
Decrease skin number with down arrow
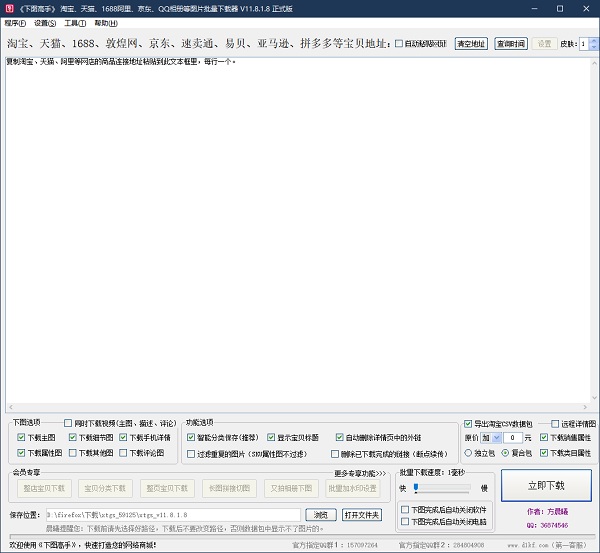[593, 47]
